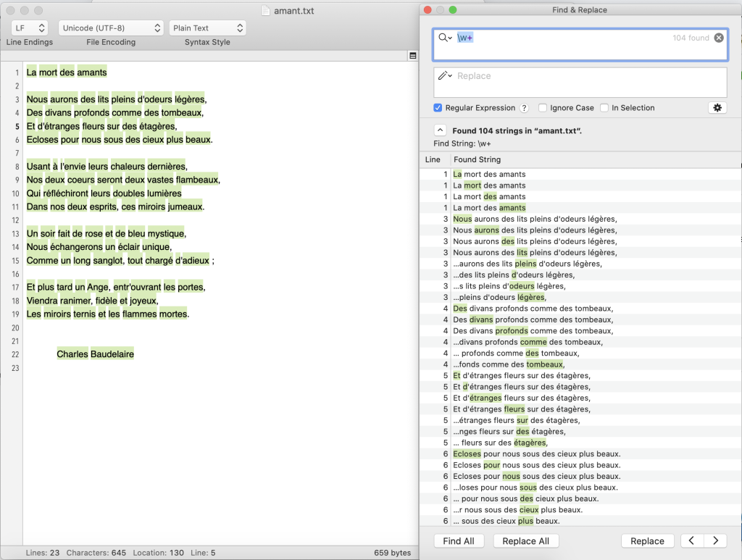Select result row highlighting 'Nous' on line 3
The height and width of the screenshot is (560, 742).
coord(580,219)
